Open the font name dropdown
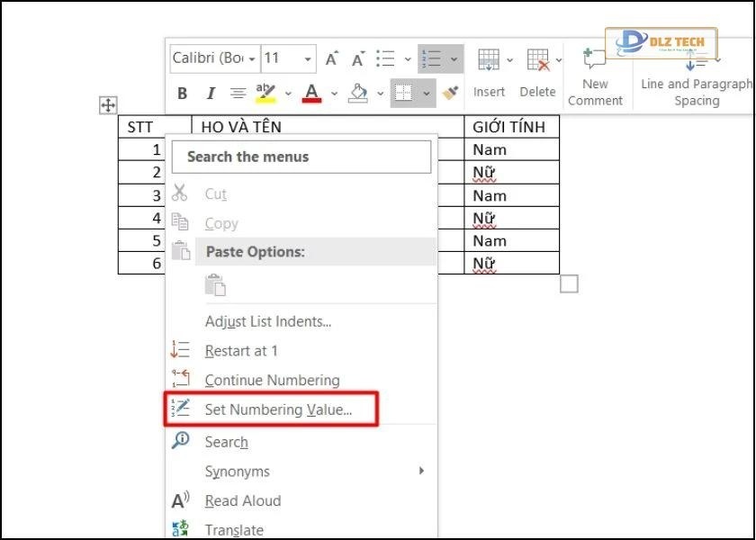The width and height of the screenshot is (756, 540). [x=252, y=59]
